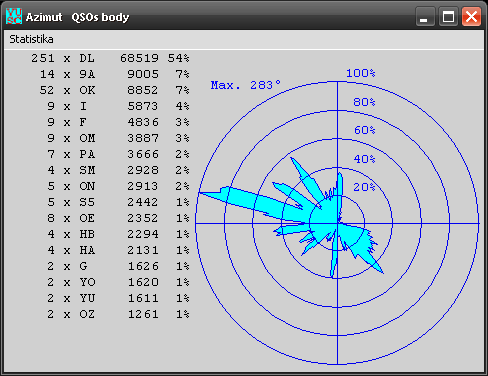Maximize the Azimut window
Viewport: 488px width, 376px height.
click(x=448, y=16)
